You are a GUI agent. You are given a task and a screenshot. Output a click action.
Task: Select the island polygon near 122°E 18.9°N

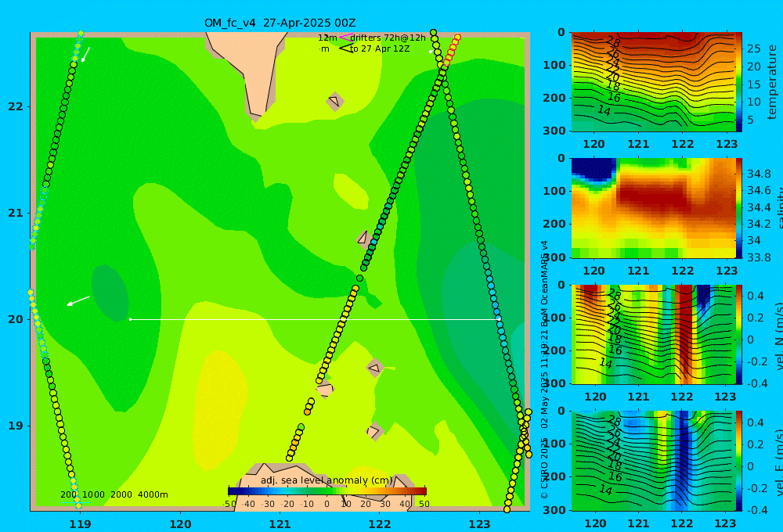tap(374, 431)
